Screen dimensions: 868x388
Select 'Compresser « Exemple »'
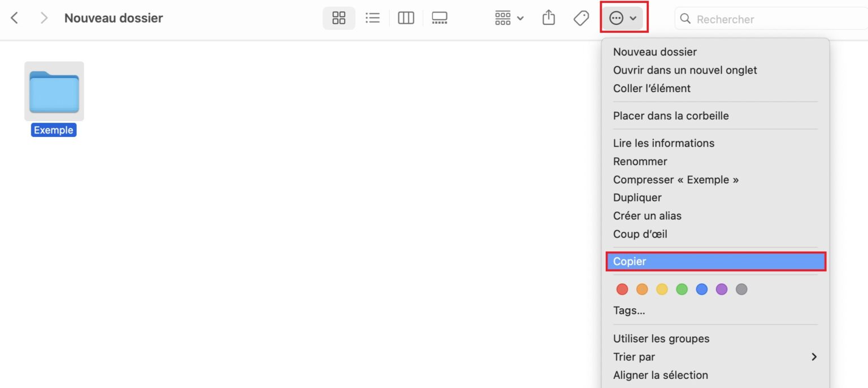[x=676, y=179]
